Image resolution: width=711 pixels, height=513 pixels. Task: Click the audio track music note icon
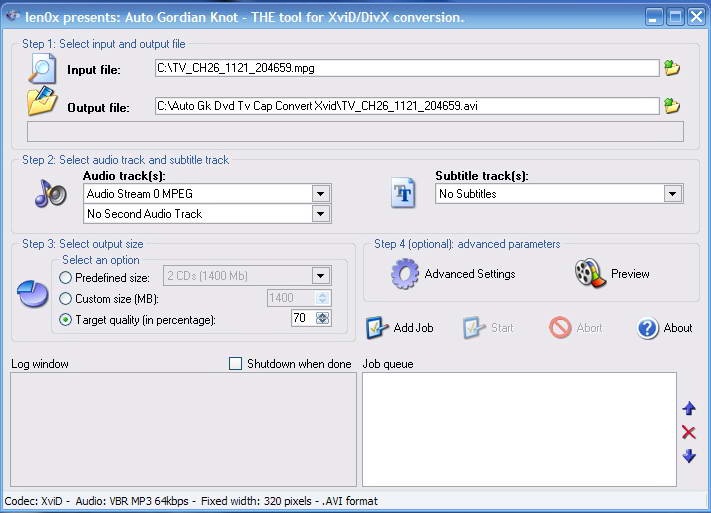click(51, 194)
